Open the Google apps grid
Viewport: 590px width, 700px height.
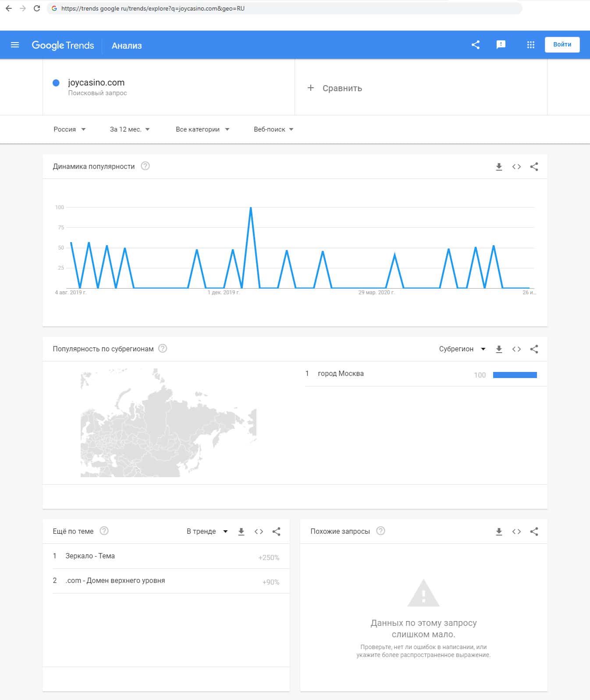coord(530,45)
